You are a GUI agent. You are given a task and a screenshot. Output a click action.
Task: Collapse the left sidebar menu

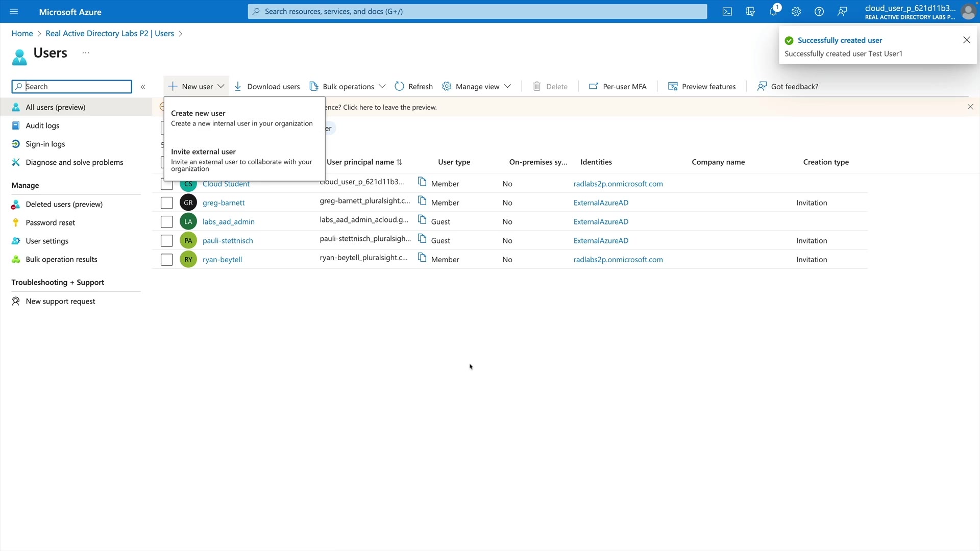143,87
